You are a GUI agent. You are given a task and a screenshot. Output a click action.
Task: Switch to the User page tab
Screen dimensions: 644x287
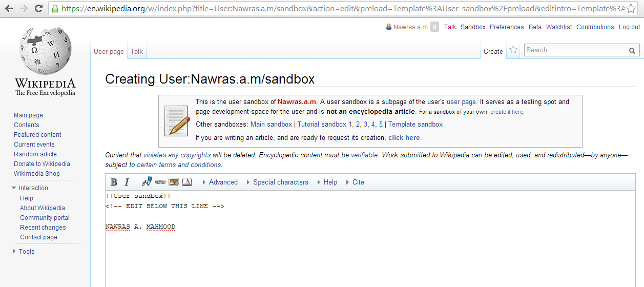[109, 51]
